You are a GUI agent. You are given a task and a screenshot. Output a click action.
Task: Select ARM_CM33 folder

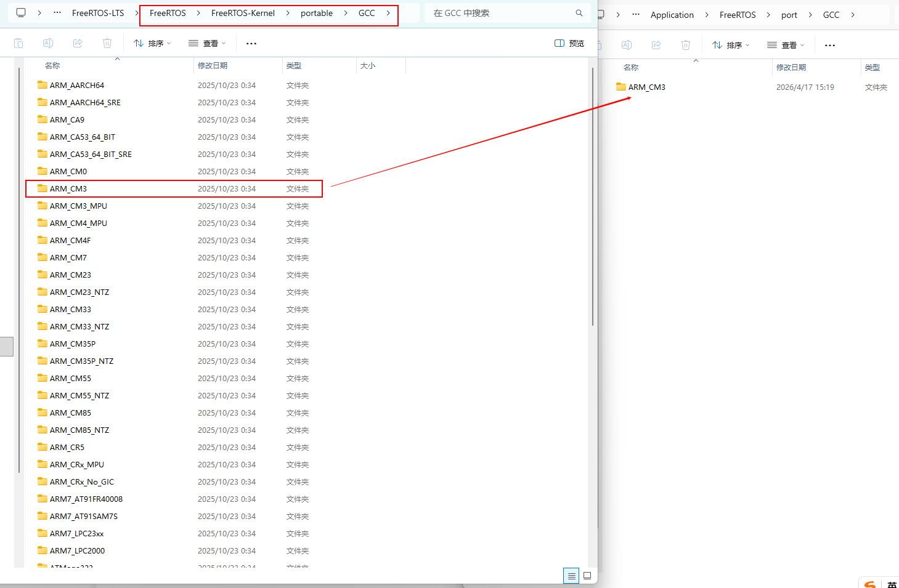(x=70, y=310)
